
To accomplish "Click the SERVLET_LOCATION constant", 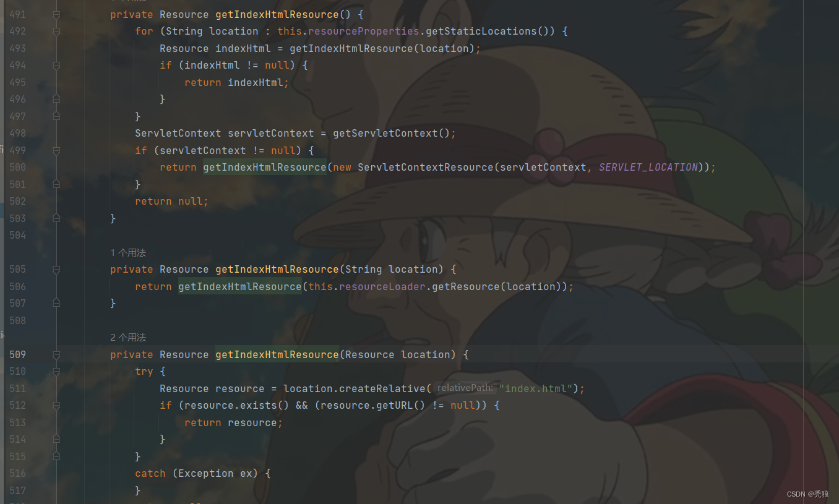I will (648, 167).
